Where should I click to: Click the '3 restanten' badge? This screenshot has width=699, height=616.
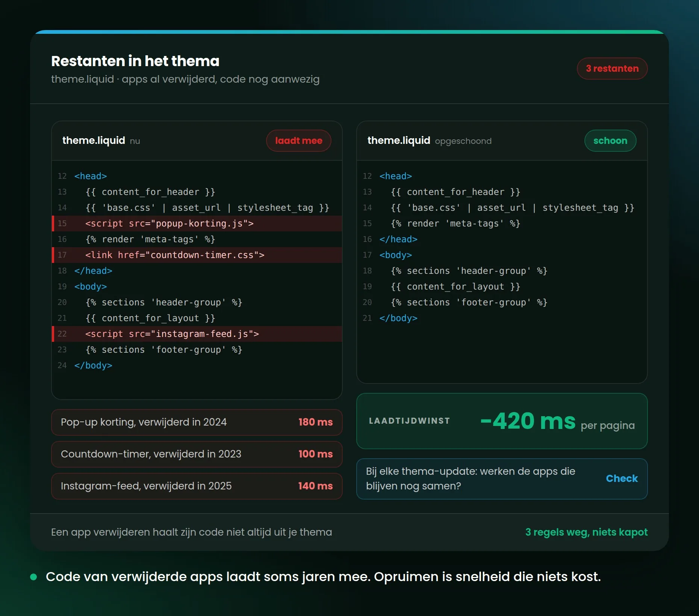coord(612,68)
